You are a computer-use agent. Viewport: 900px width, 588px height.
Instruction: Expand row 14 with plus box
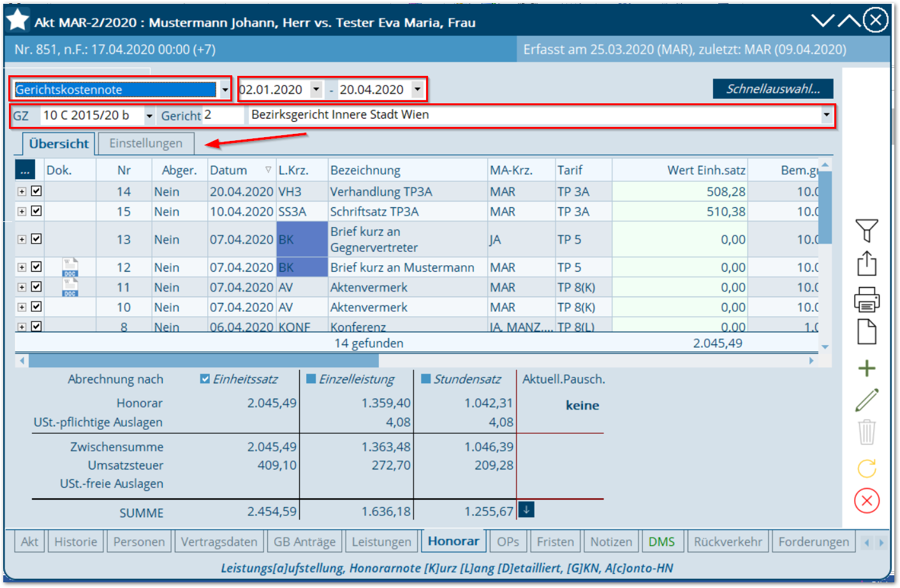point(22,191)
